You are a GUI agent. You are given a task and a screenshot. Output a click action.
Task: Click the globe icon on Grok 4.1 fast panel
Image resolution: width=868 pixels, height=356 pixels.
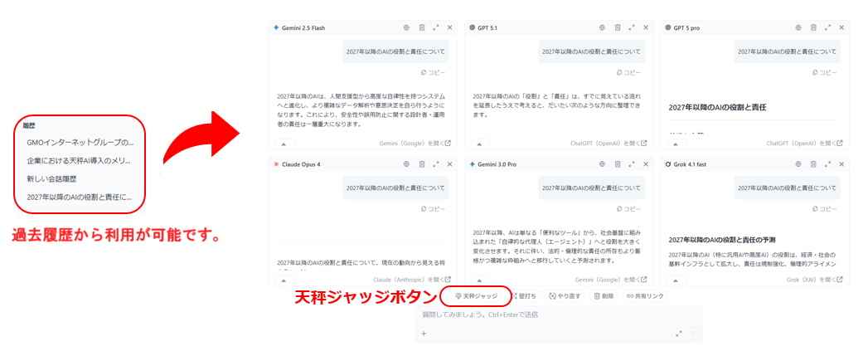(x=798, y=164)
